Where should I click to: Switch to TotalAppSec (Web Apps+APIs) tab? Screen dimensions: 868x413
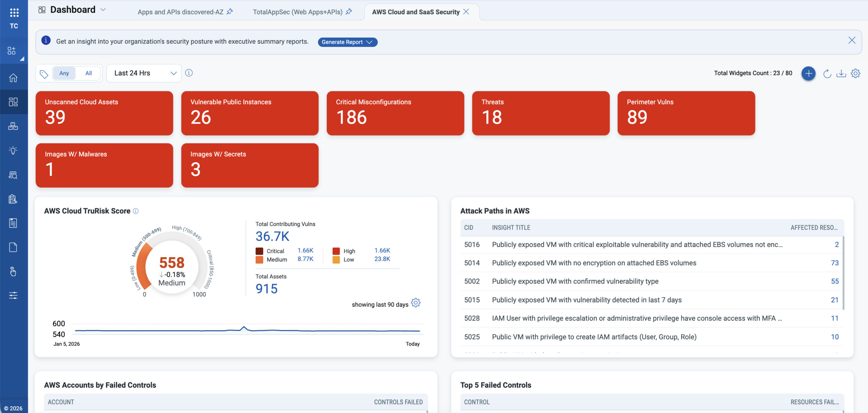pyautogui.click(x=298, y=12)
